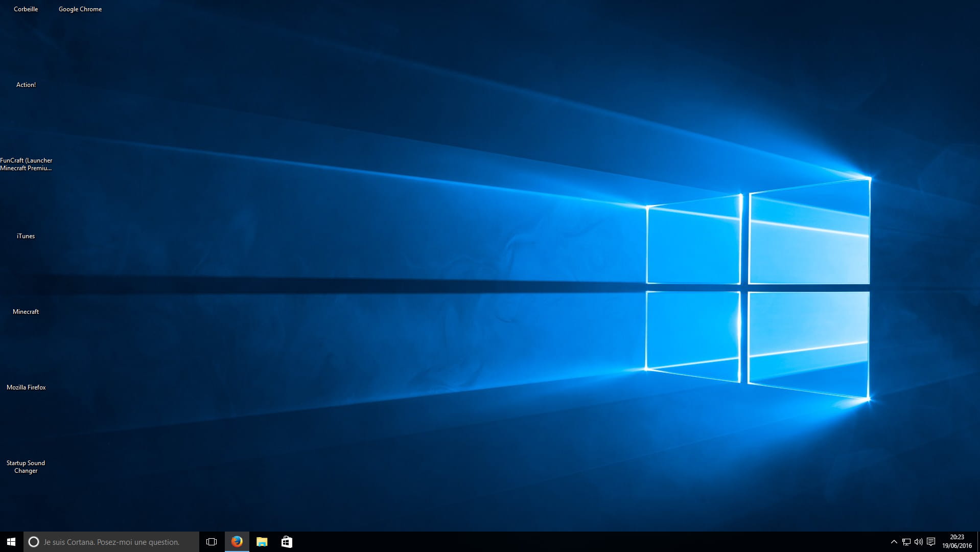Open Firefox from the taskbar
The image size is (980, 552).
[237, 542]
